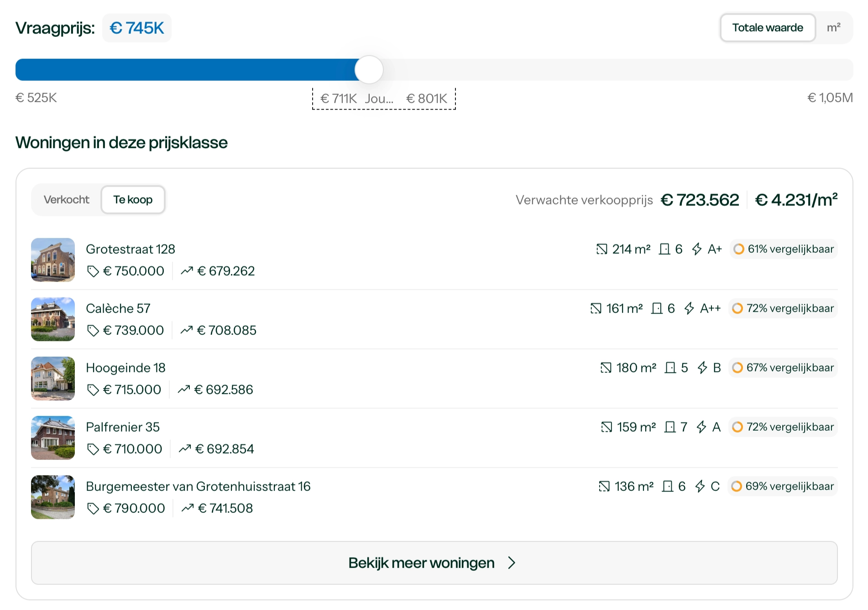Select the Totale waarde view option
The width and height of the screenshot is (868, 610).
tap(768, 28)
